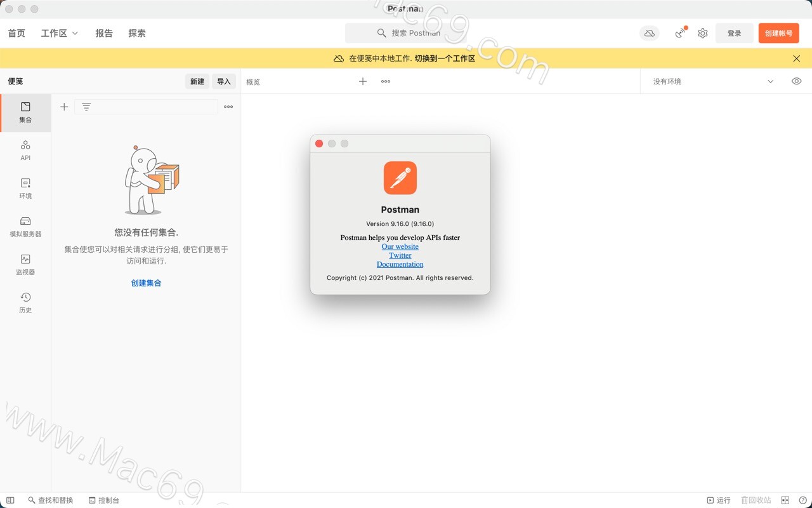Switch to the Reports (报告) menu item
Screen dimensions: 812x508
coord(103,33)
